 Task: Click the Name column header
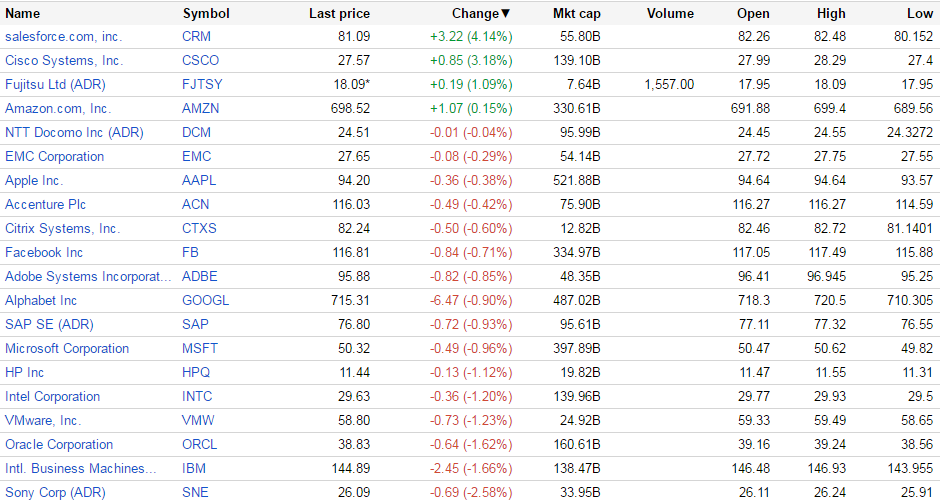click(x=23, y=14)
